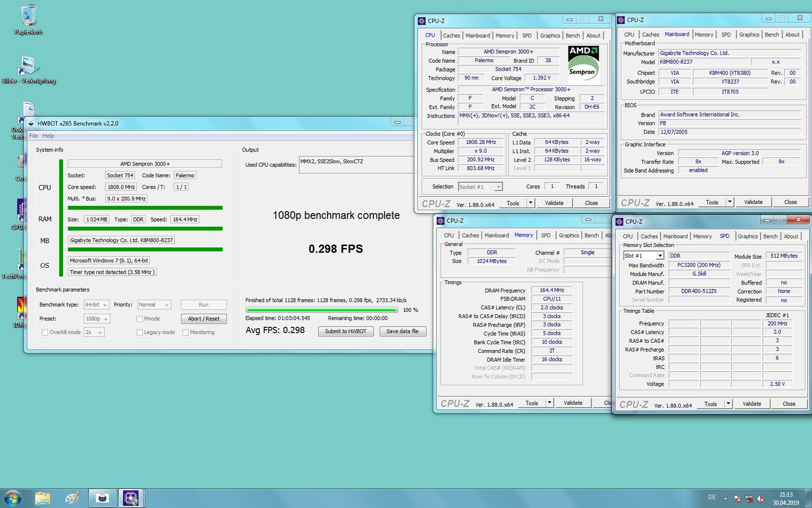The image size is (812, 508).
Task: Click Validate in CPU window
Action: click(554, 203)
